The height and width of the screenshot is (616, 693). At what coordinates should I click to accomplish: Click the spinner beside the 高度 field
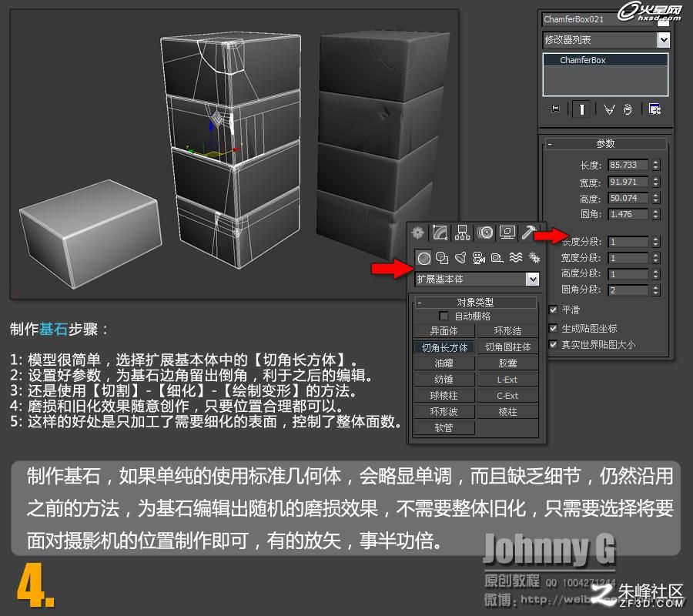[x=656, y=198]
